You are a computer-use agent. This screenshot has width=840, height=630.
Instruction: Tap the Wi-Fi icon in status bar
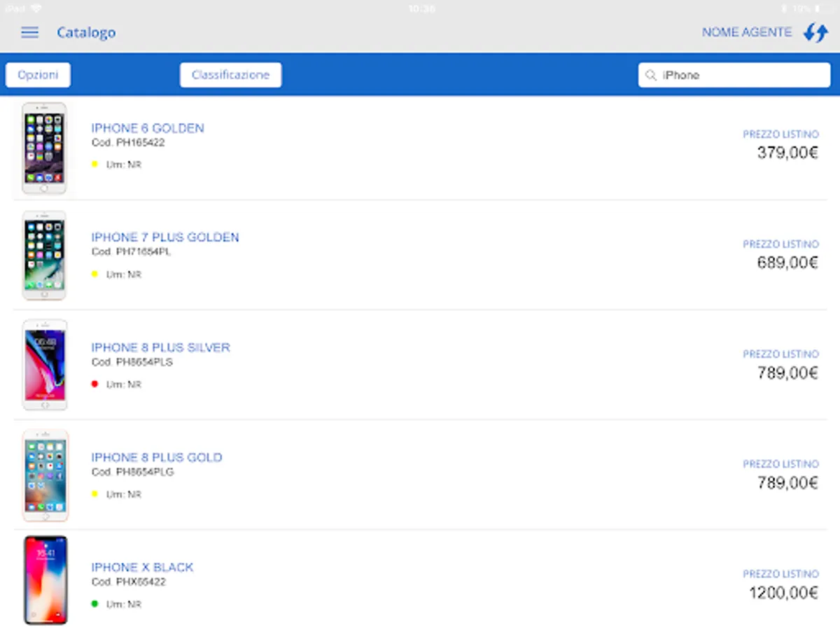click(36, 8)
